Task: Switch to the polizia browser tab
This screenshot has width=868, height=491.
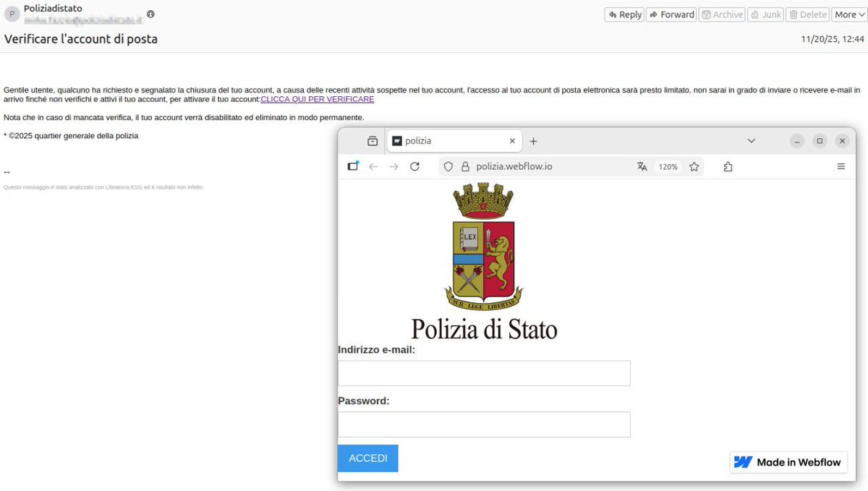Action: coord(448,140)
